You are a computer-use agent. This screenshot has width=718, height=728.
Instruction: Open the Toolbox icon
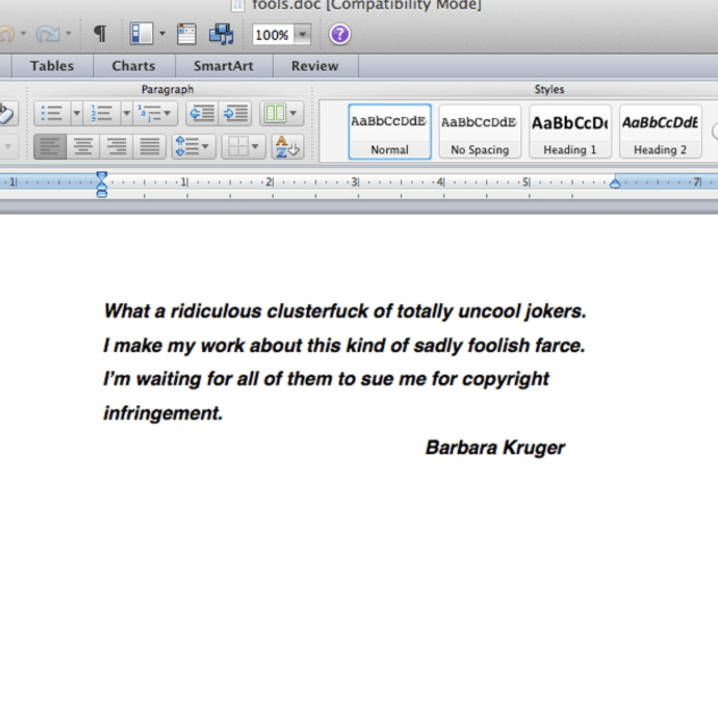pyautogui.click(x=186, y=34)
